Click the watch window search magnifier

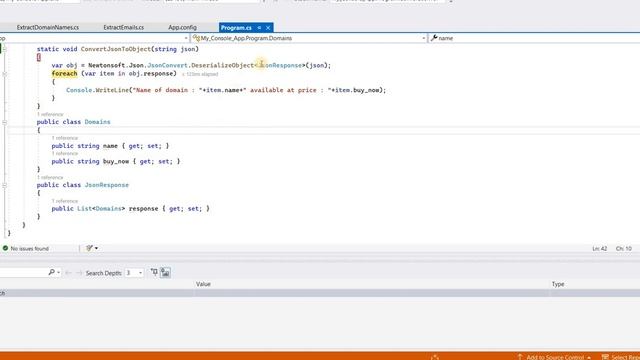tap(51, 272)
